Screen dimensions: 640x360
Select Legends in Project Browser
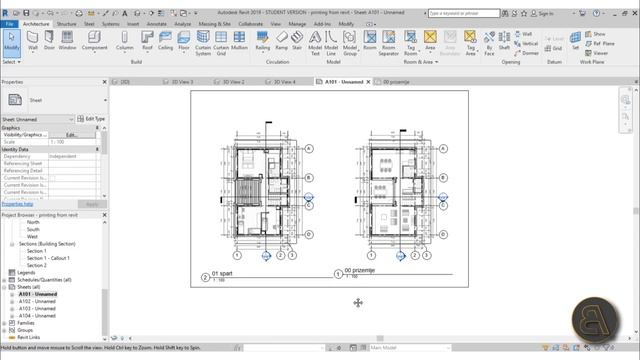26,272
